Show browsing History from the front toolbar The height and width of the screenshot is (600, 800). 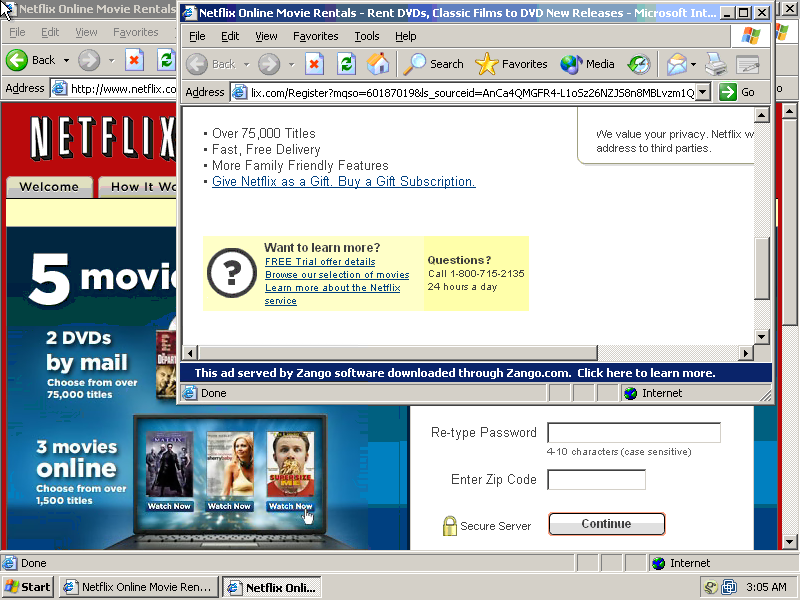coord(639,64)
